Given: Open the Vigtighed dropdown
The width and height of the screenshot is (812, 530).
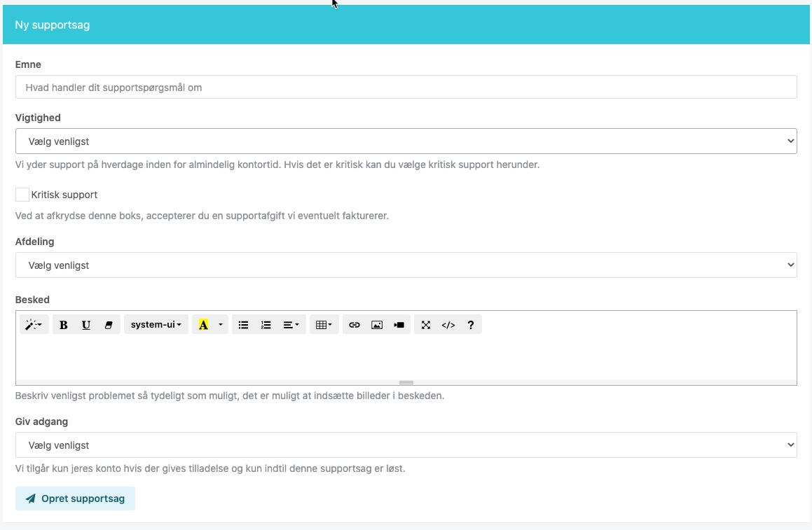Looking at the screenshot, I should pos(406,141).
